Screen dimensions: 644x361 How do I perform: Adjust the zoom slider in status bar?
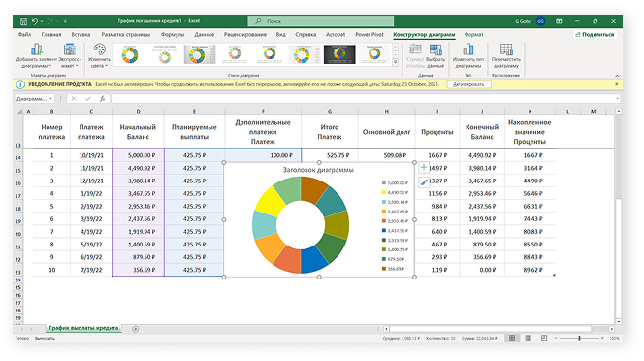click(579, 338)
